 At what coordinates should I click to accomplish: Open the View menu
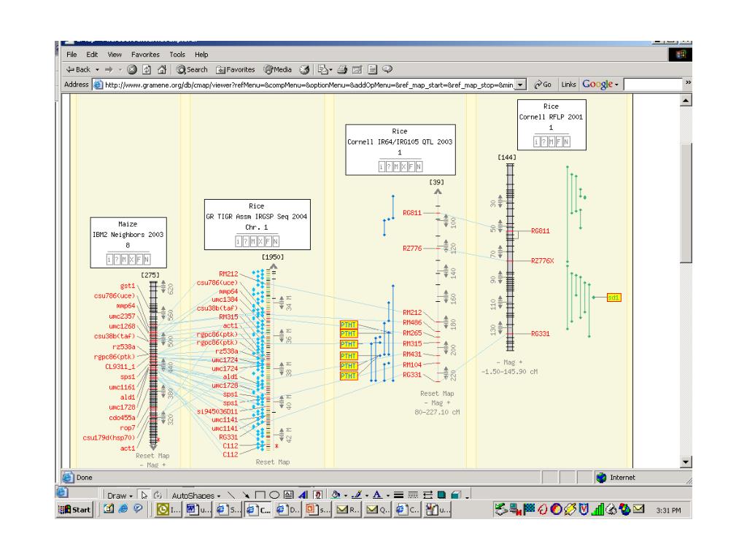(115, 54)
